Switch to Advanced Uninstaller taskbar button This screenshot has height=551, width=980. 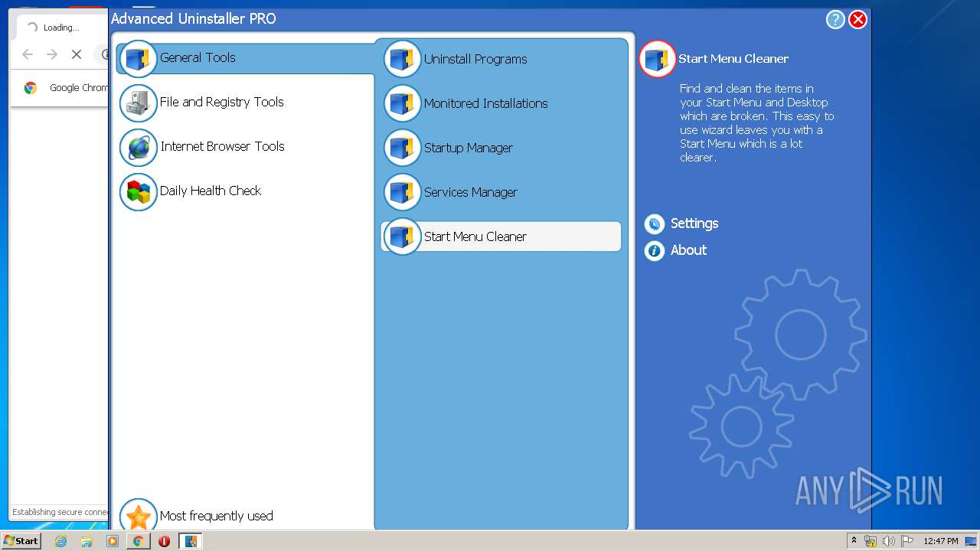(190, 541)
